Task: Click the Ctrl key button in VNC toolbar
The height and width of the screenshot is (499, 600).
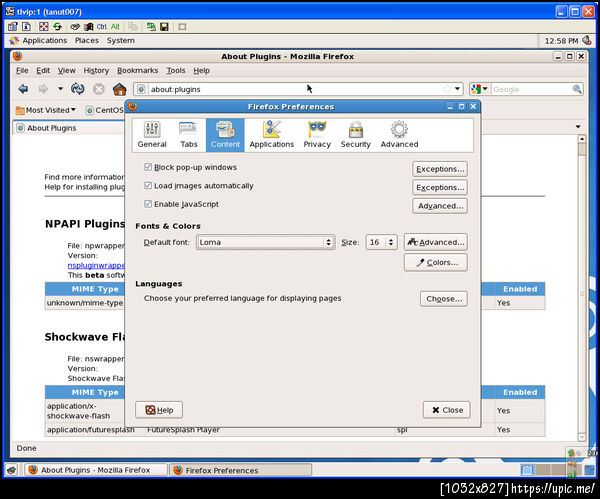Action: [x=102, y=27]
